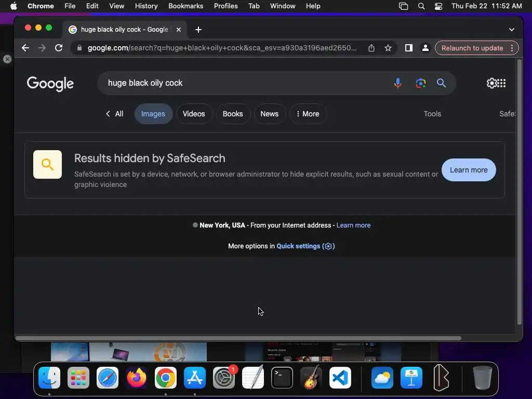Open the weather cloud app in dock
The height and width of the screenshot is (399, 532).
pyautogui.click(x=382, y=378)
